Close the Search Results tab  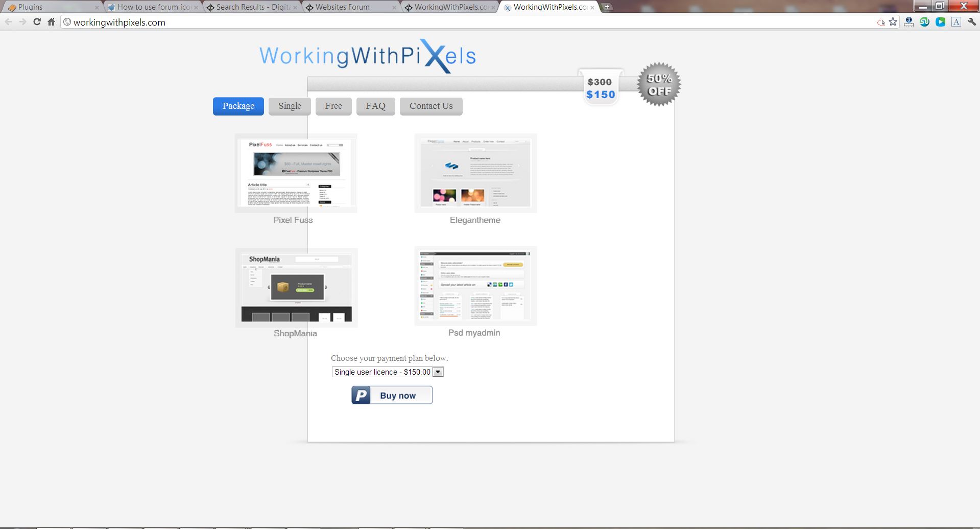(x=295, y=7)
